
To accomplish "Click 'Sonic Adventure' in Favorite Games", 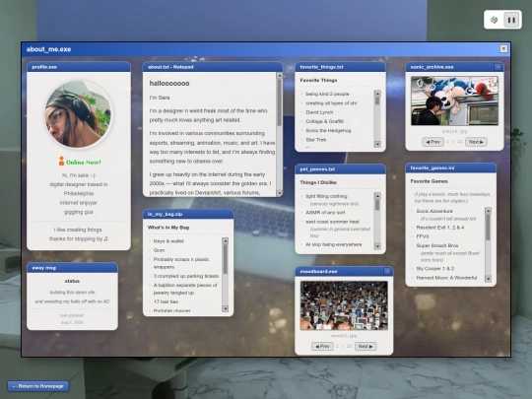I will tap(434, 211).
